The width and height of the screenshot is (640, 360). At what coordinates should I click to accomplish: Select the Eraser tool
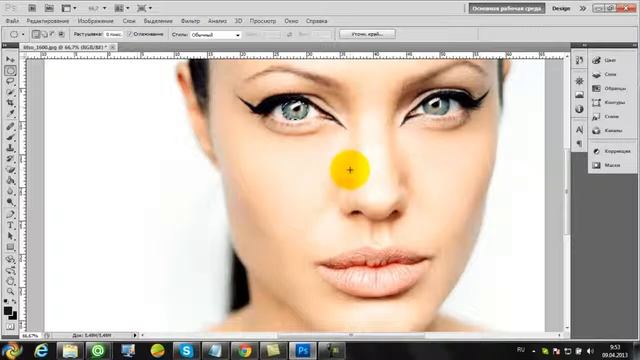click(x=10, y=169)
